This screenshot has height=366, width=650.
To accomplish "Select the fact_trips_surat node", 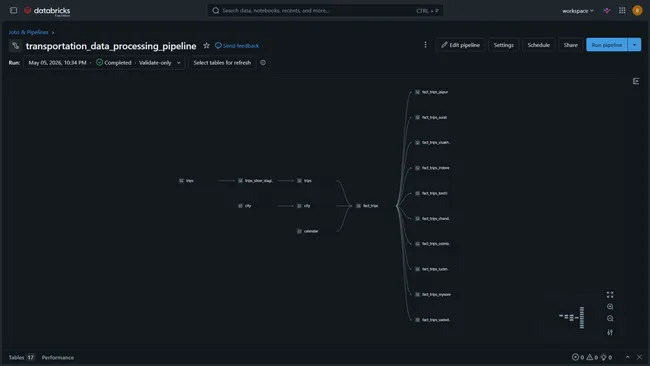I will point(431,117).
